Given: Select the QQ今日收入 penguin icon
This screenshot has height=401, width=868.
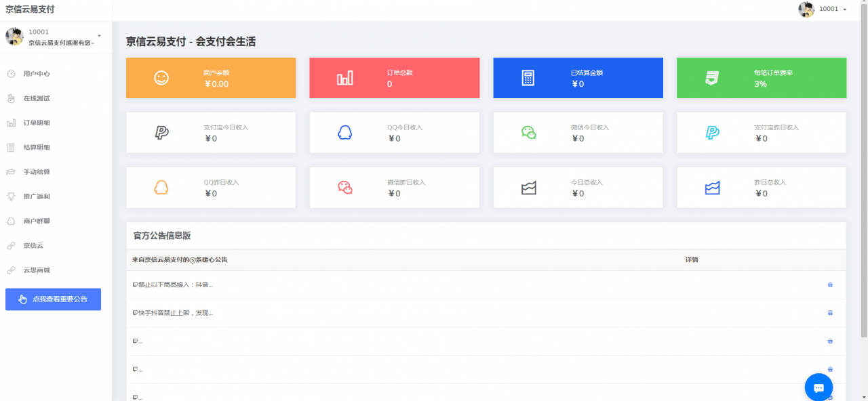Looking at the screenshot, I should pyautogui.click(x=344, y=132).
